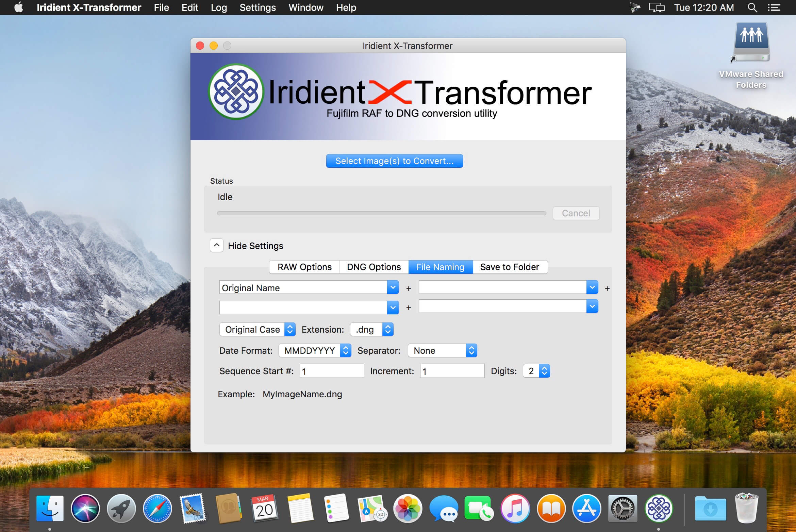Switch to the Save to Folder tab
Screen dimensions: 796x532
pyautogui.click(x=510, y=267)
